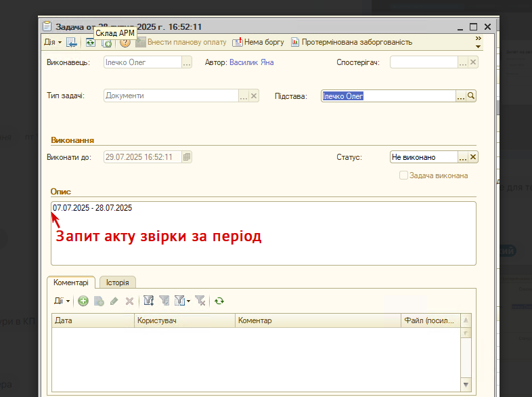Click the magnifier icon in Підстава field
532x397 pixels.
(471, 96)
